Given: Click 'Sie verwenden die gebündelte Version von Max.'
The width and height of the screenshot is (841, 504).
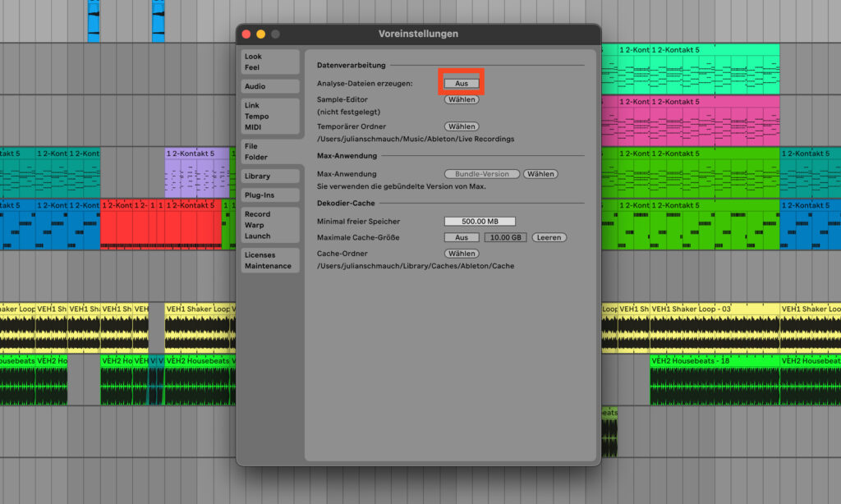Looking at the screenshot, I should [x=401, y=186].
